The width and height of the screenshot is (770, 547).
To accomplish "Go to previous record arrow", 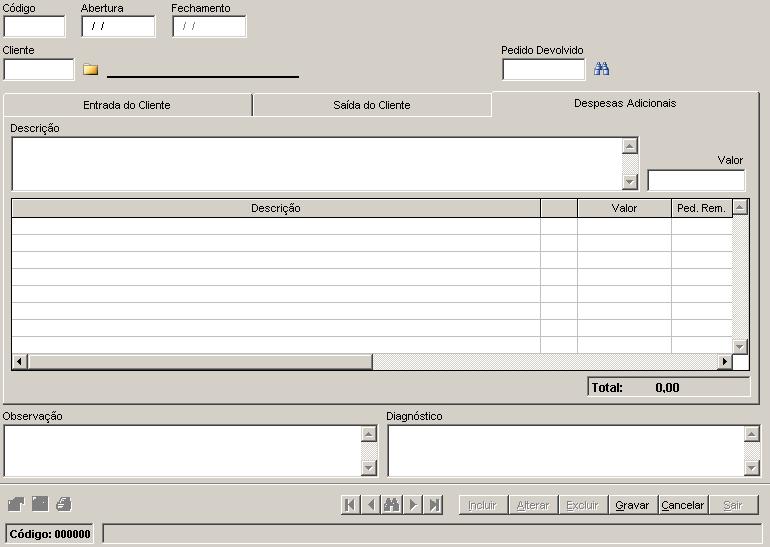I will click(371, 505).
